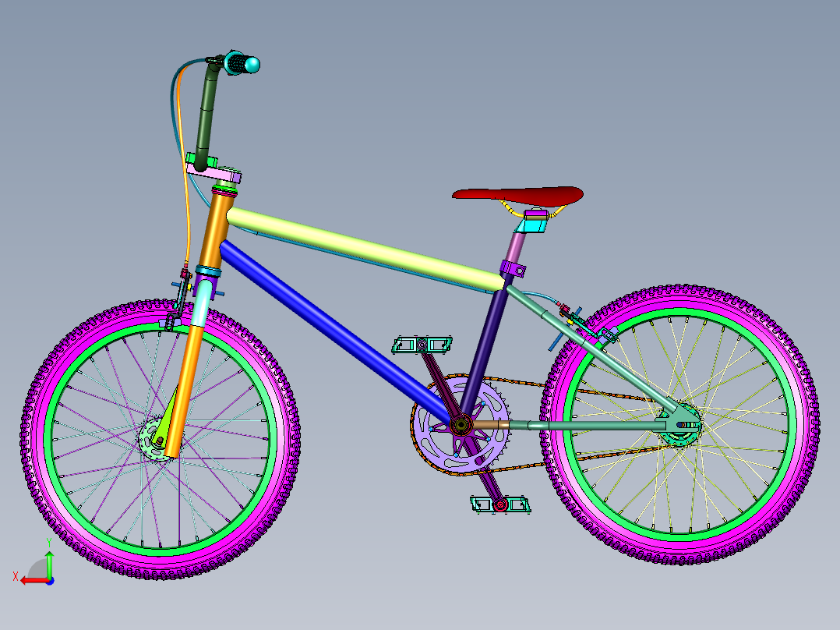The height and width of the screenshot is (630, 840).
Task: Click the blue Z axis dot of triad
Action: pos(51,581)
